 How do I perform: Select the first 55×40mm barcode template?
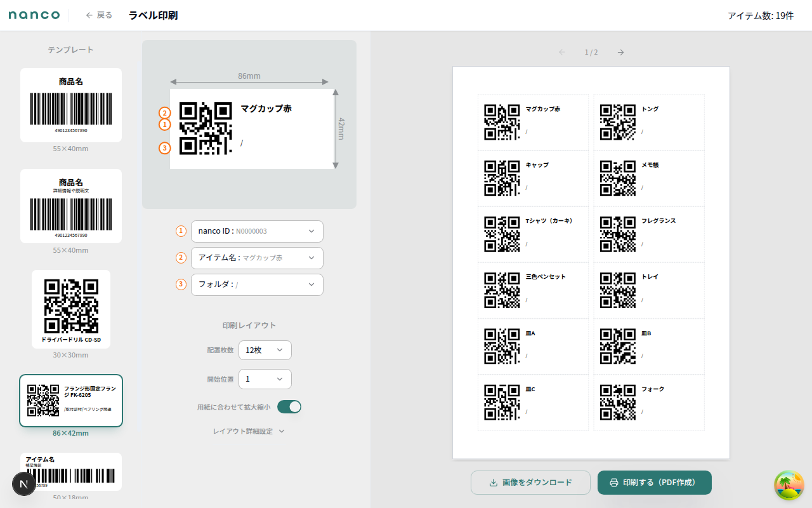tap(71, 105)
